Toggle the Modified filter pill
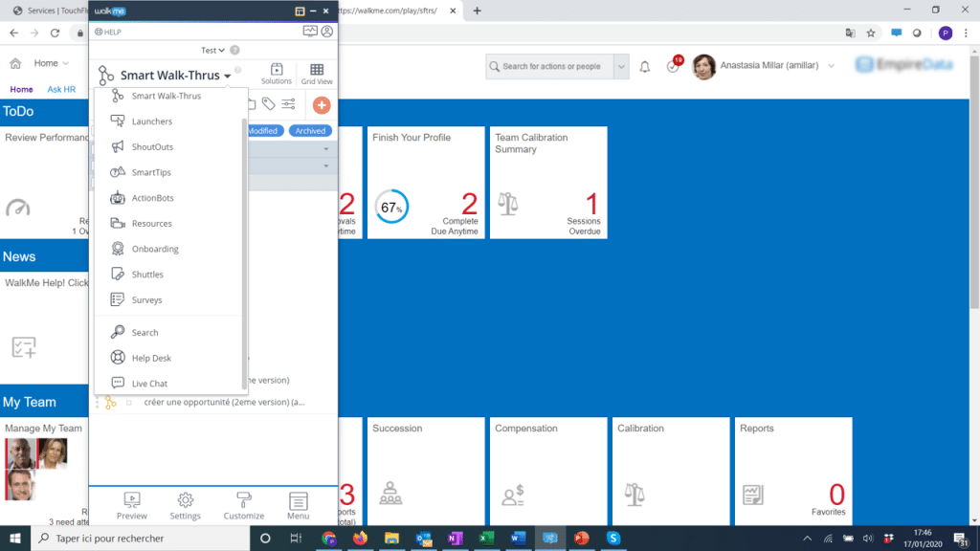Image resolution: width=980 pixels, height=551 pixels. [x=263, y=130]
